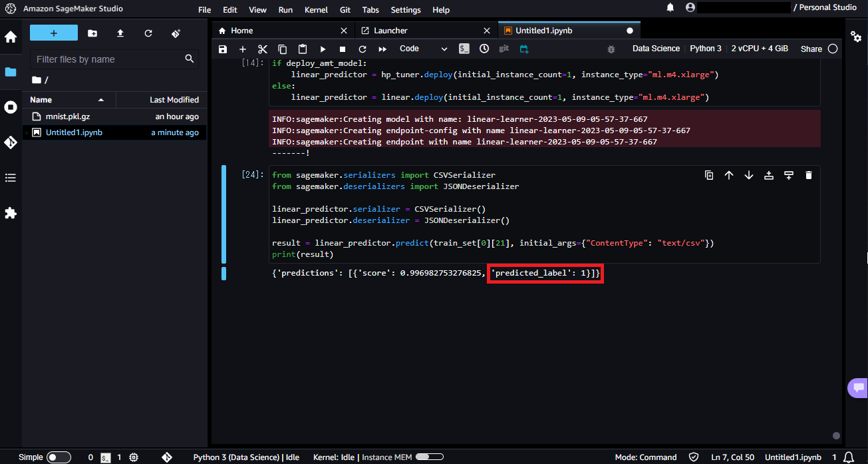Insert a cell below with plus icon

pyautogui.click(x=243, y=49)
